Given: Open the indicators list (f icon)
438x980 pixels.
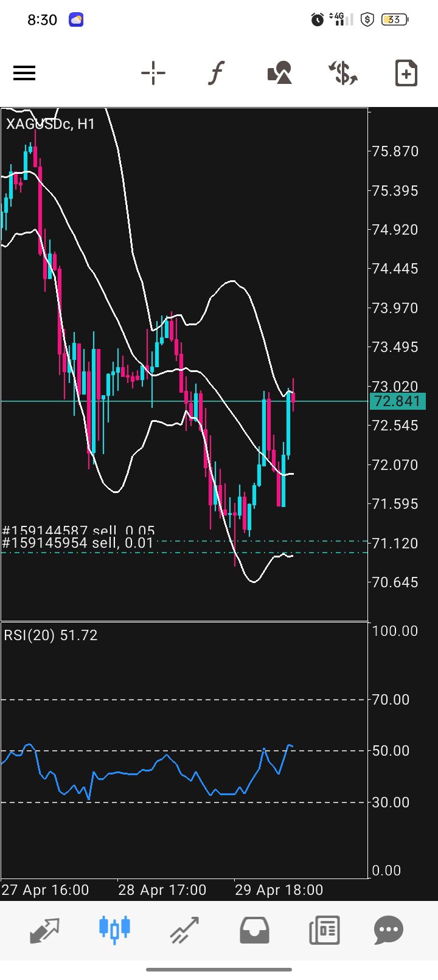Looking at the screenshot, I should 216,74.
